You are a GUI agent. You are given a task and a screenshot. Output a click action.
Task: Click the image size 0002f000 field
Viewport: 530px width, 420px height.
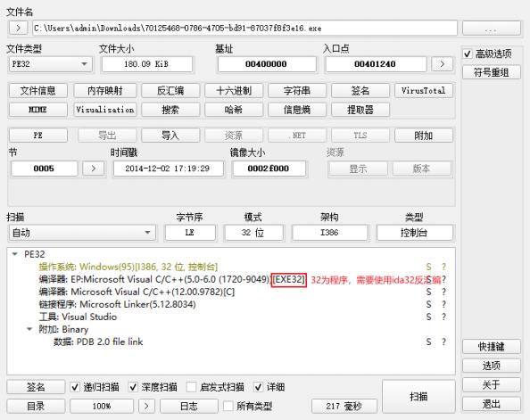pyautogui.click(x=269, y=169)
